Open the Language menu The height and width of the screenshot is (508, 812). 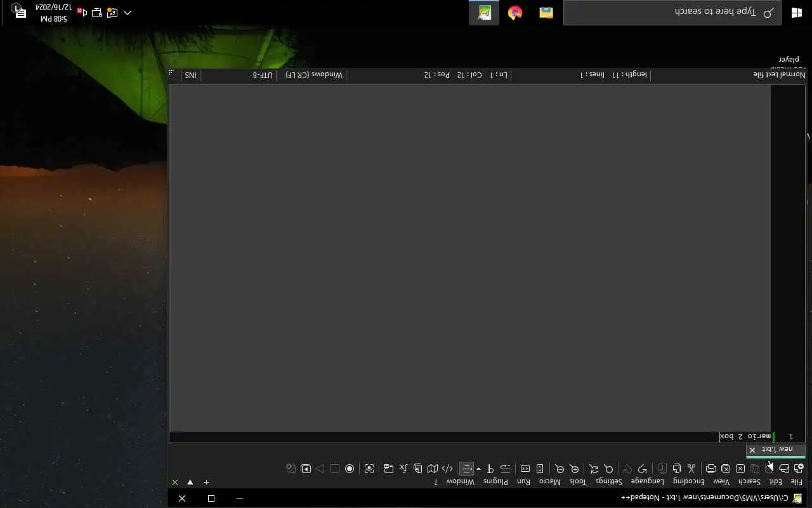pyautogui.click(x=648, y=481)
